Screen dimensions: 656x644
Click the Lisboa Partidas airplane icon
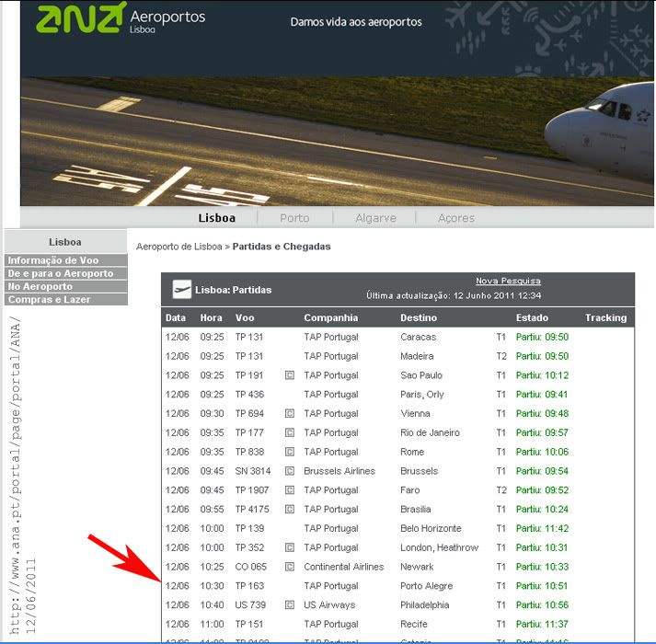(182, 290)
